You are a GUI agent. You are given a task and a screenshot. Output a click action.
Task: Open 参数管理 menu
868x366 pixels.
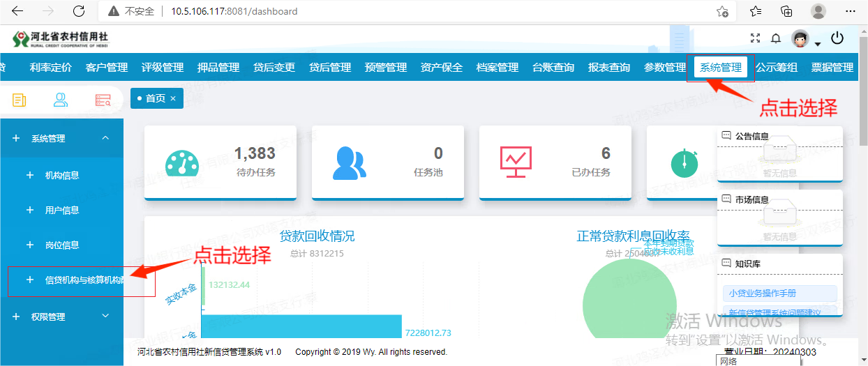[665, 68]
